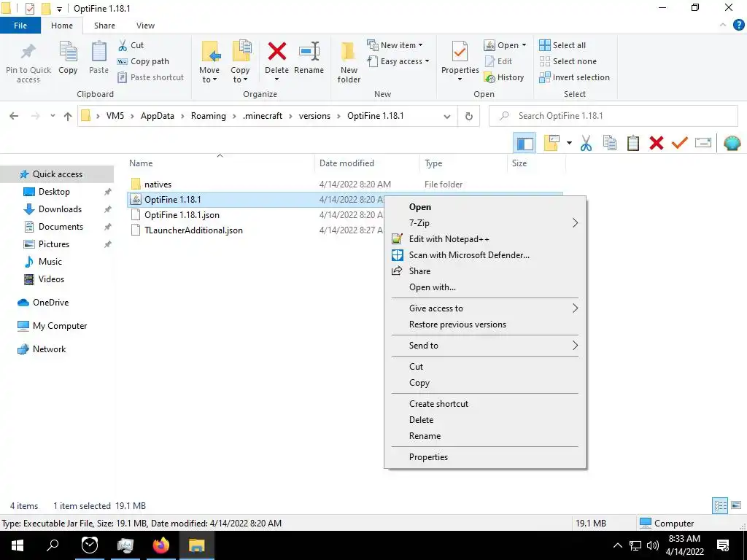Click Rename icon in Organize group
Screen dimensions: 747x560
pos(309,52)
